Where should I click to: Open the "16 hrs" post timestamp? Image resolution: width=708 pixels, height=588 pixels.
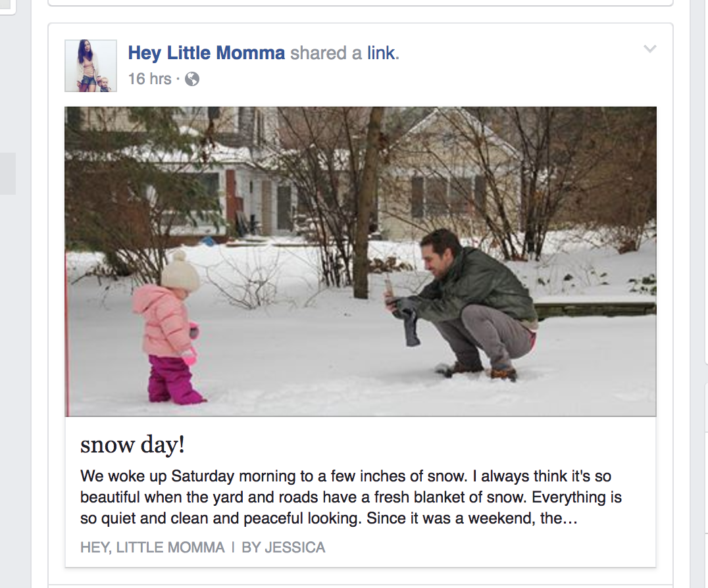pyautogui.click(x=149, y=79)
